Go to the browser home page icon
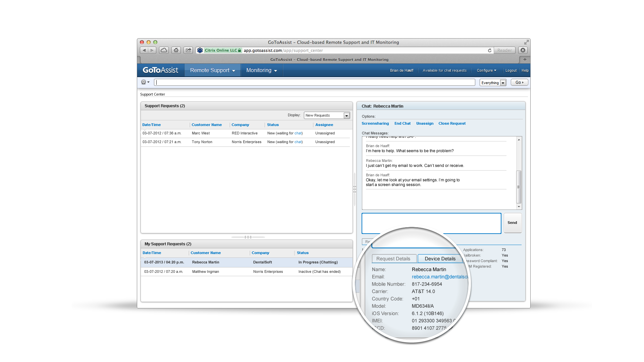Image resolution: width=644 pixels, height=362 pixels. point(176,50)
